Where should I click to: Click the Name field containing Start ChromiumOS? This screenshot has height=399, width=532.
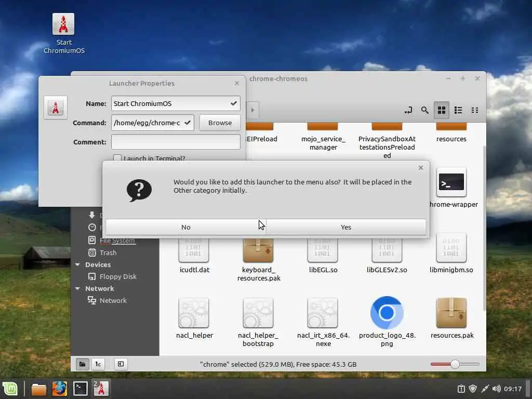176,103
